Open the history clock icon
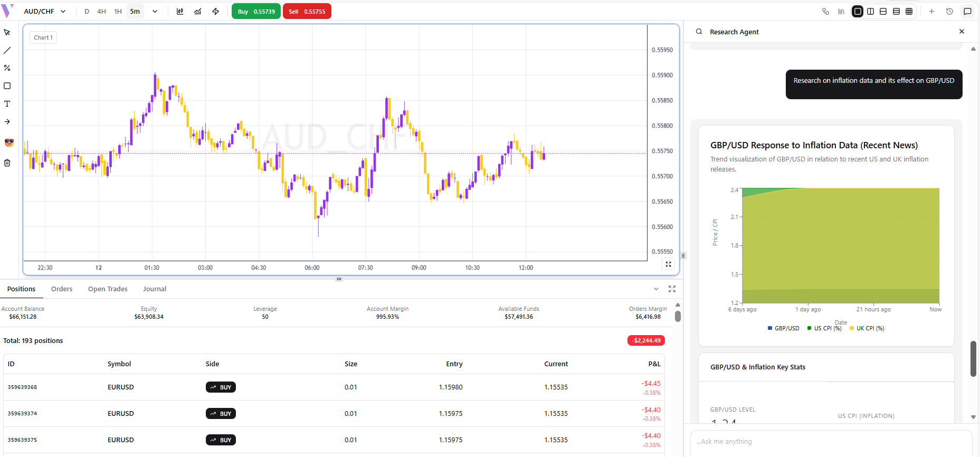Screen dimensions: 980x457 949,12
